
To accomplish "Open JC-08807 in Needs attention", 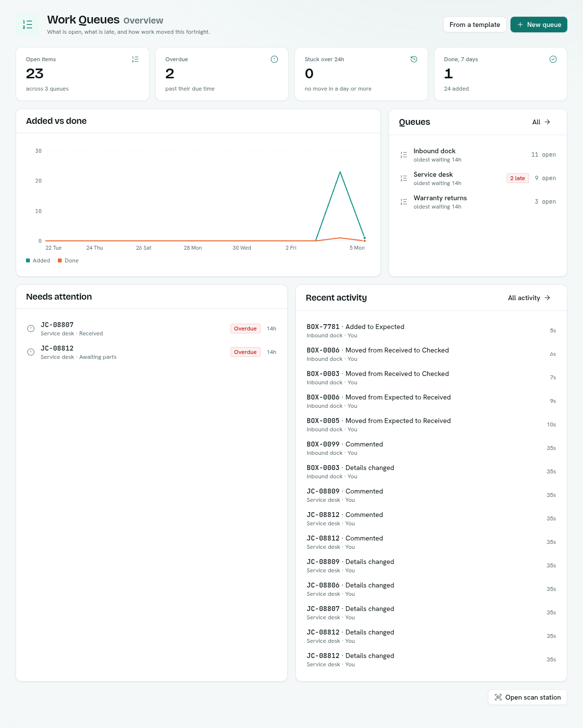I will click(151, 329).
